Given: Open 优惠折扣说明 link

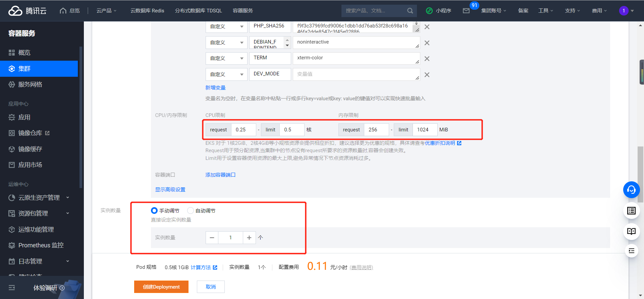Looking at the screenshot, I should coord(443,143).
